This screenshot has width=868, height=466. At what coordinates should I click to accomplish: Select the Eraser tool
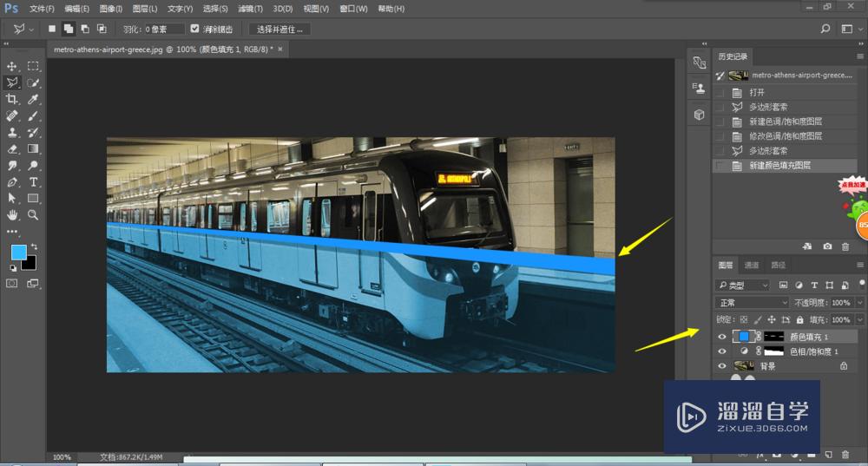pos(11,149)
